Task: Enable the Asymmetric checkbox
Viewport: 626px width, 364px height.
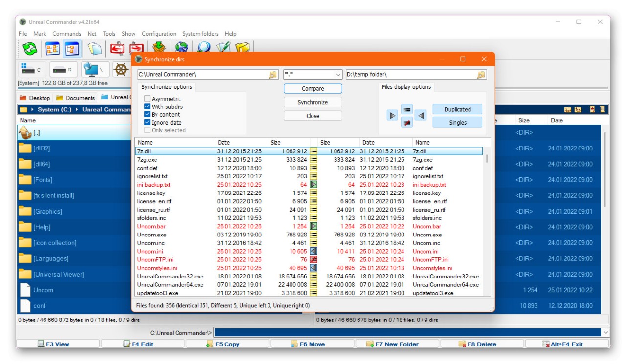Action: (x=147, y=99)
